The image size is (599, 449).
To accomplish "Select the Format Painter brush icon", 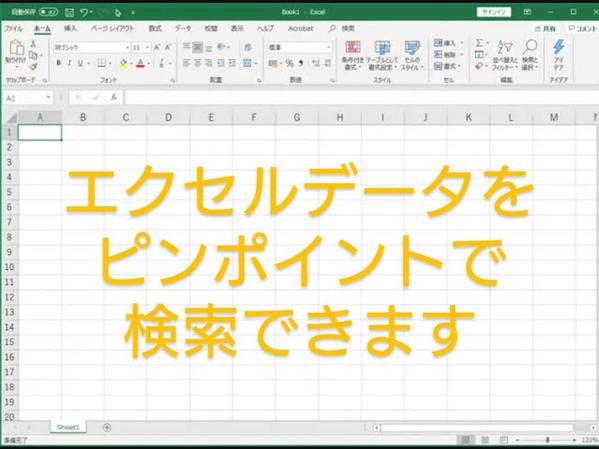I will tap(33, 67).
